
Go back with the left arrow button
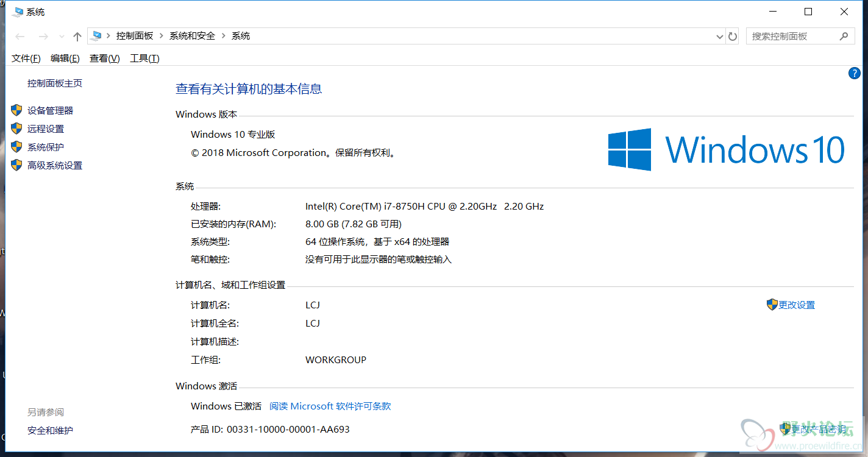coord(20,37)
